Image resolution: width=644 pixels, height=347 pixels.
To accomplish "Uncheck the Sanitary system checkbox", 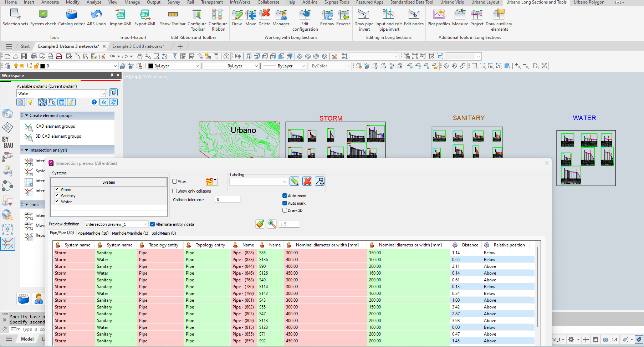I will (x=57, y=195).
